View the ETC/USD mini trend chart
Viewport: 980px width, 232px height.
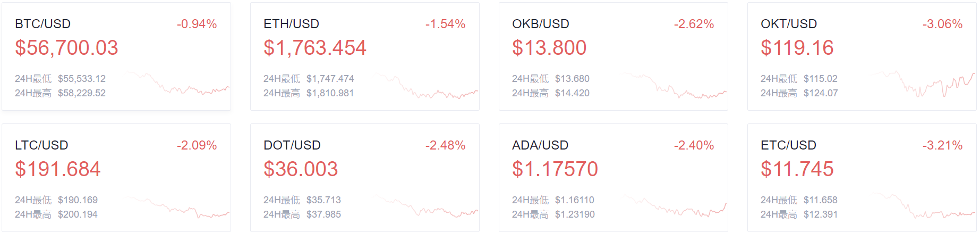pos(924,206)
